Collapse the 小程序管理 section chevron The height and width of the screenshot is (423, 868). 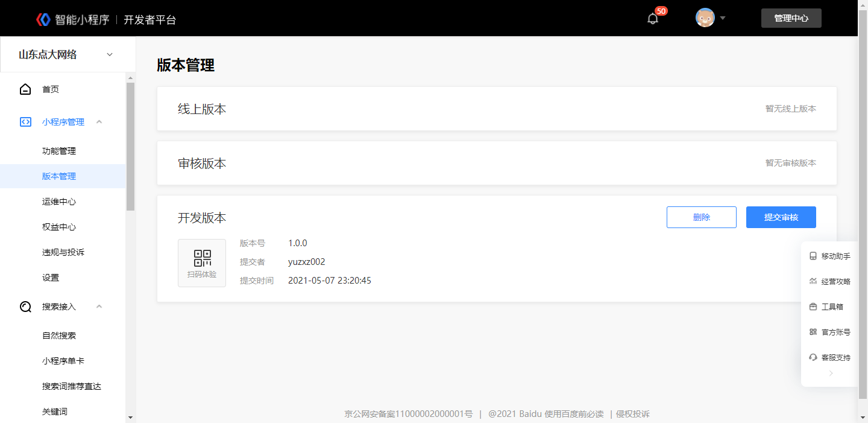click(x=99, y=122)
